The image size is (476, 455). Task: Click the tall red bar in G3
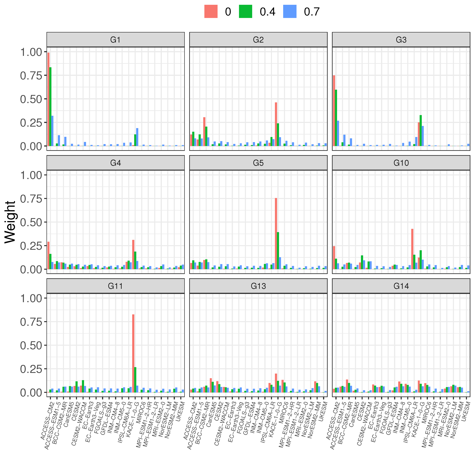coord(334,111)
